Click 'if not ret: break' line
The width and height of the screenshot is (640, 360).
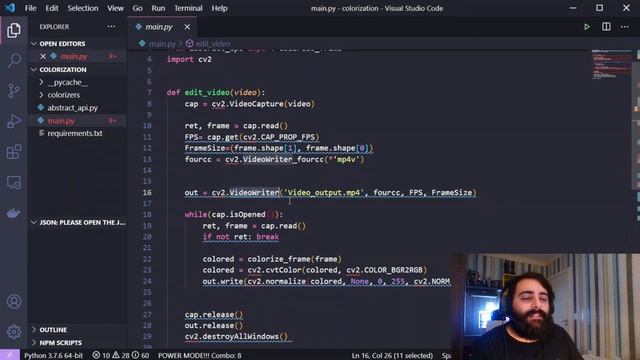[241, 237]
